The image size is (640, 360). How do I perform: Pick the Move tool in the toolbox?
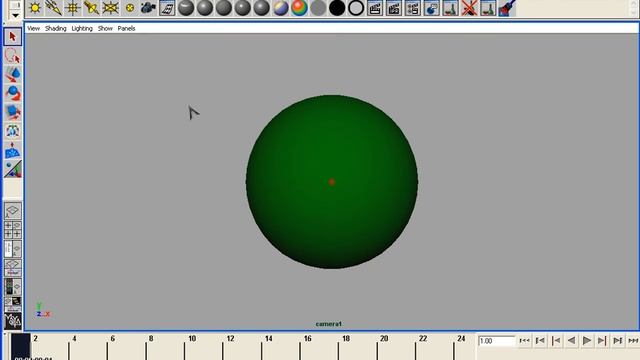click(13, 75)
